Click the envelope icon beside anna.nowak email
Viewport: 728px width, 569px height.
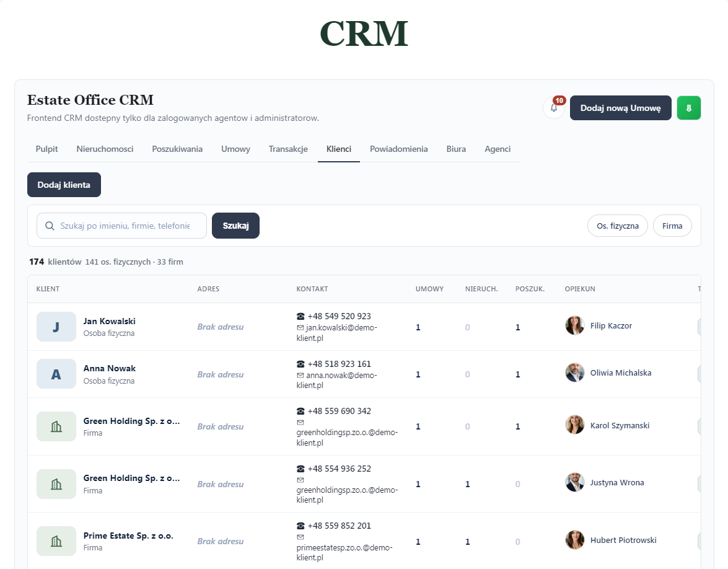(300, 376)
